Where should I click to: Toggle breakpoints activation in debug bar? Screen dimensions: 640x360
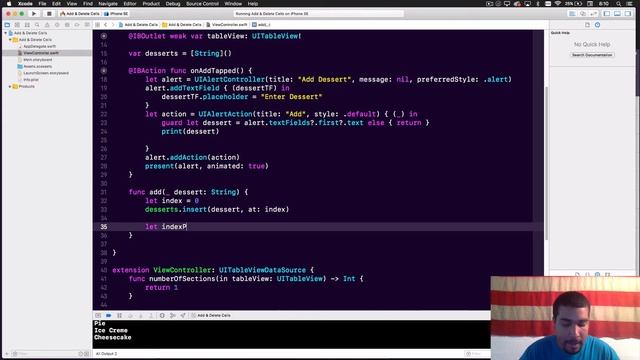[109, 316]
